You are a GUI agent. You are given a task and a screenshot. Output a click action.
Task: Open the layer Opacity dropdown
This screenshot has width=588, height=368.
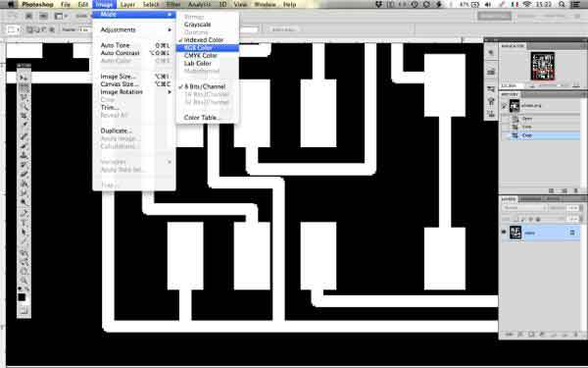581,208
